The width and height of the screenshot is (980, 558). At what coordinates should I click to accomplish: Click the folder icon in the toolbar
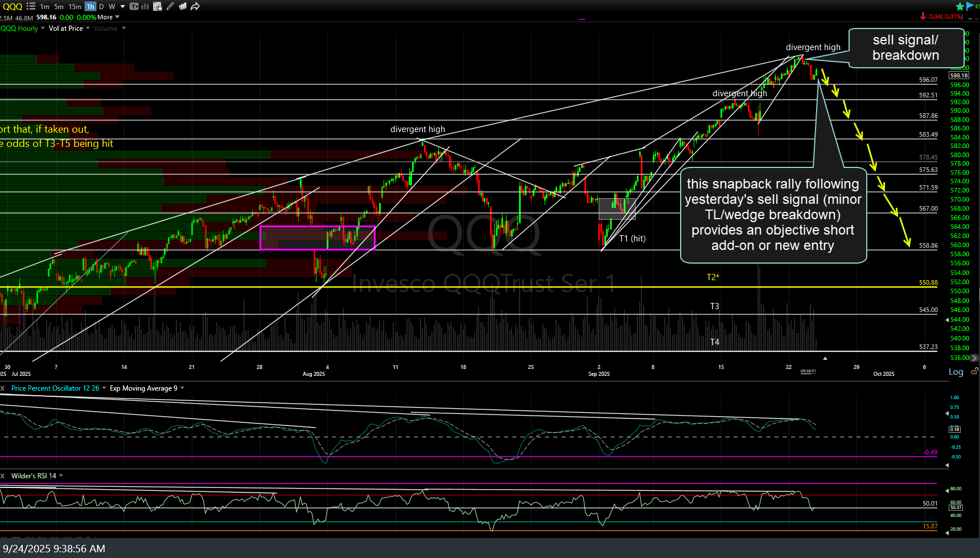(182, 6)
